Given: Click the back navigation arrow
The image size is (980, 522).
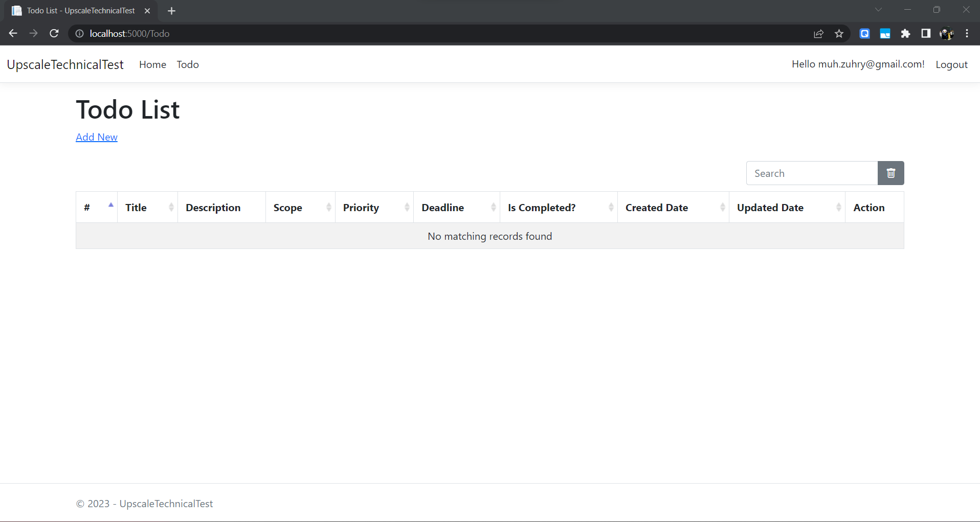Looking at the screenshot, I should click(13, 33).
